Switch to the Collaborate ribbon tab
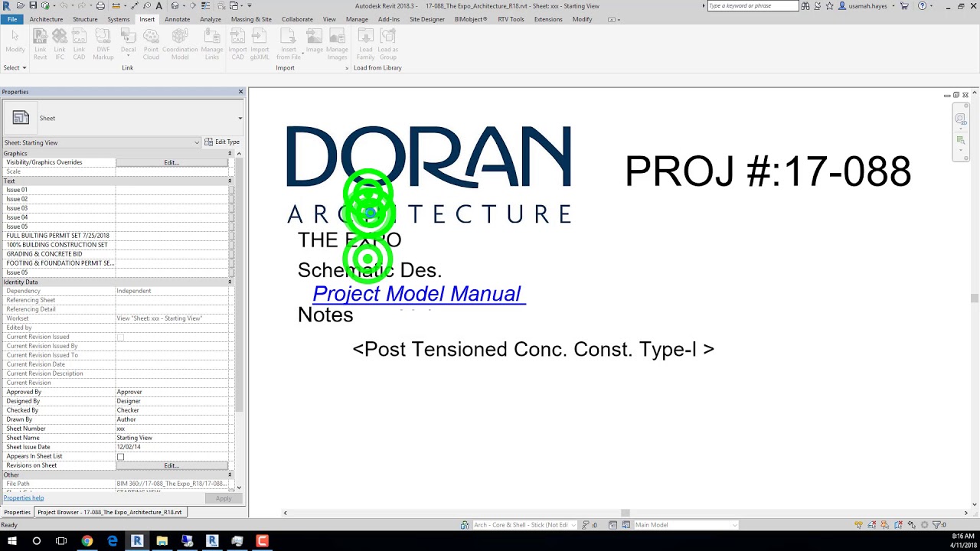Viewport: 980px width, 551px height. pyautogui.click(x=297, y=19)
